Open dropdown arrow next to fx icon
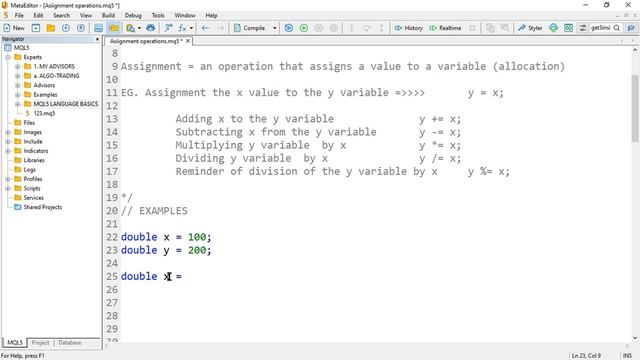640x360 pixels. (x=191, y=28)
